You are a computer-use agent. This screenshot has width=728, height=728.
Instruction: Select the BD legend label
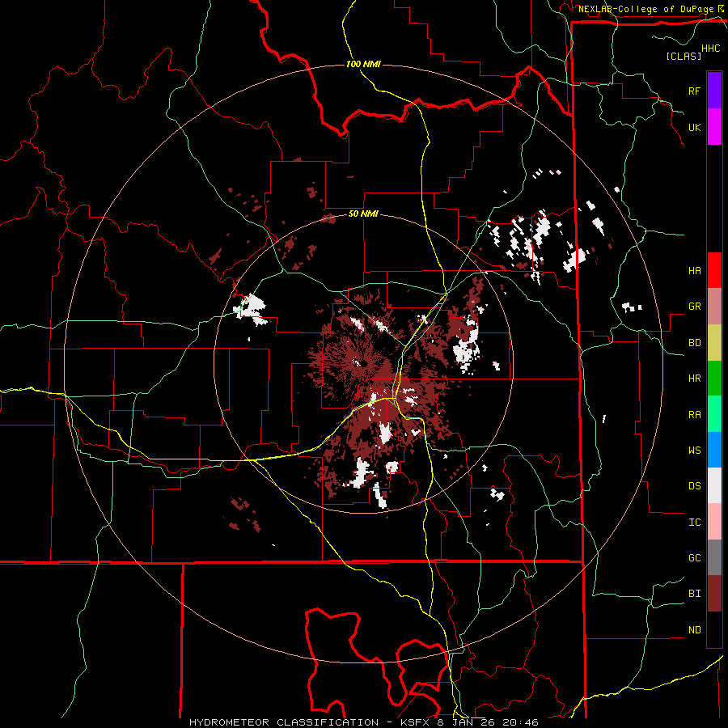click(x=694, y=343)
